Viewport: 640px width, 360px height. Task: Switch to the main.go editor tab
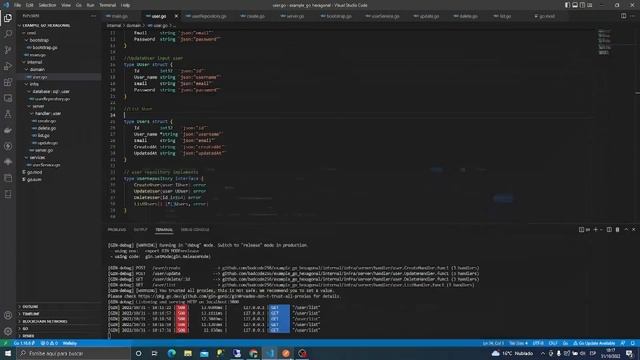tap(120, 16)
